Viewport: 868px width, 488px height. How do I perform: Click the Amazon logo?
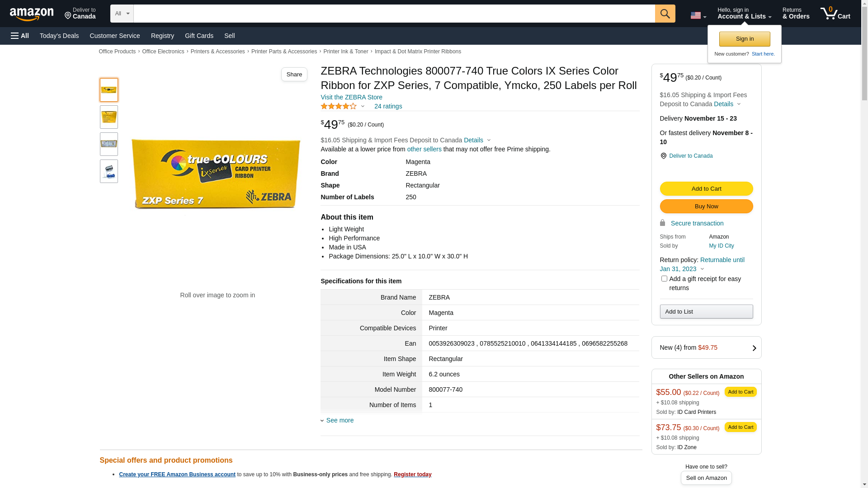click(32, 14)
